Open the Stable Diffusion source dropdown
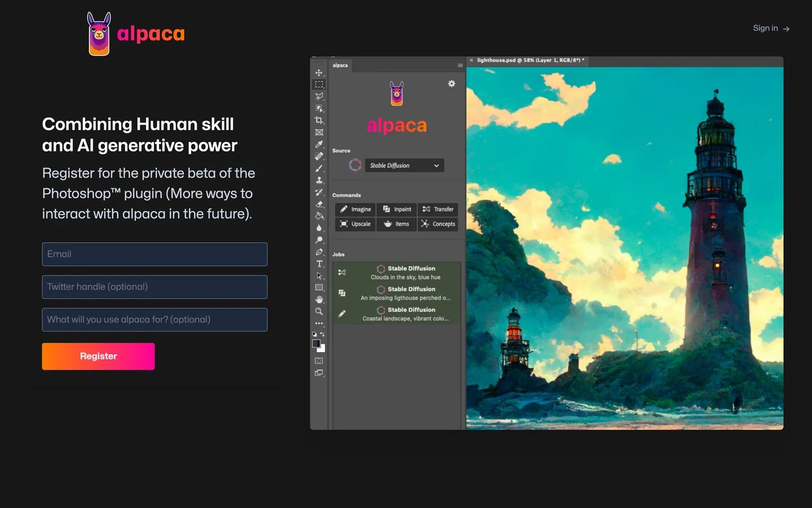Image resolution: width=812 pixels, height=508 pixels. click(x=404, y=165)
